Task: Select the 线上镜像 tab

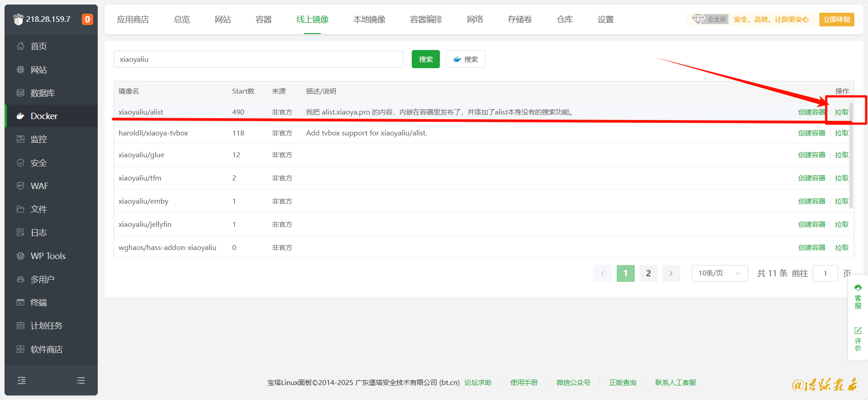Action: [313, 20]
